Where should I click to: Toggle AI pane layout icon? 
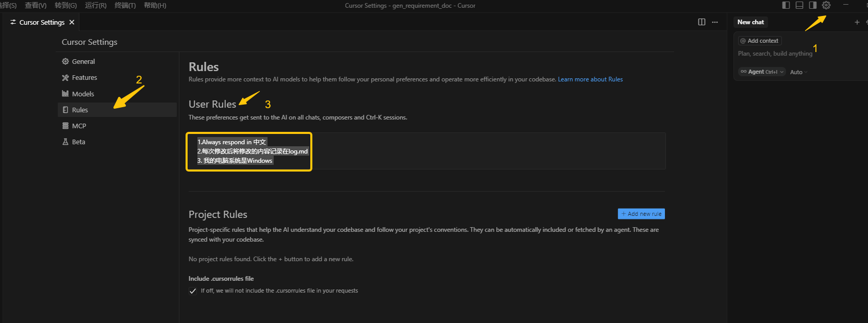tap(813, 5)
